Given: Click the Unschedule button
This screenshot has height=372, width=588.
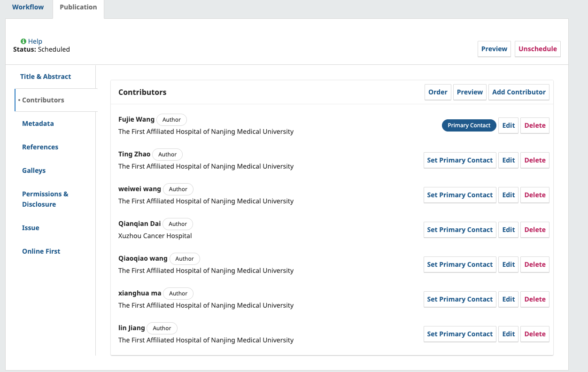Looking at the screenshot, I should coord(537,49).
